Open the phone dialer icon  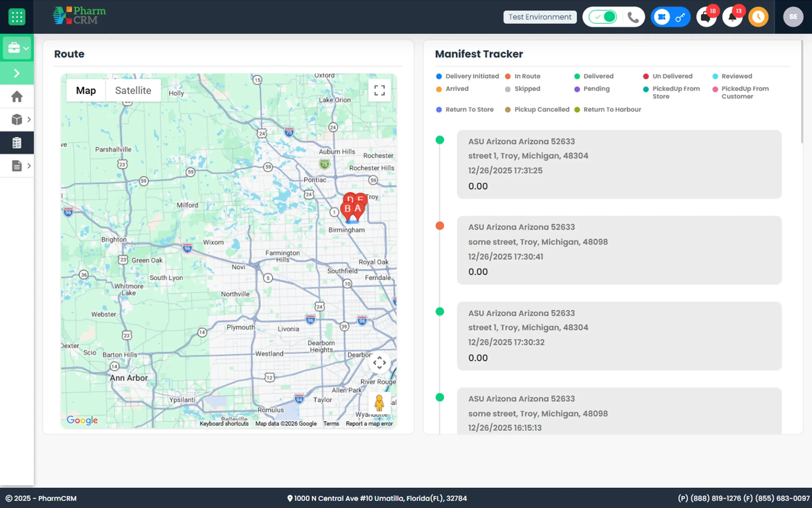633,17
